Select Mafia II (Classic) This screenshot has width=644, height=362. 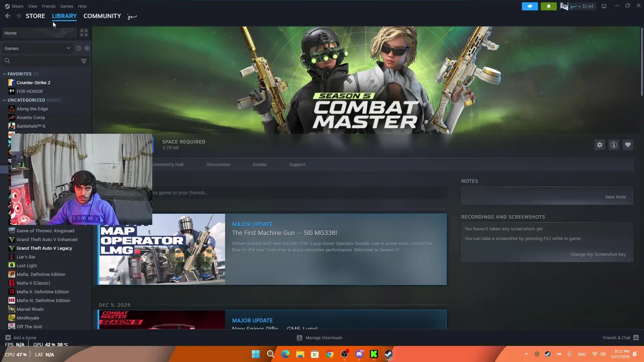(x=33, y=283)
